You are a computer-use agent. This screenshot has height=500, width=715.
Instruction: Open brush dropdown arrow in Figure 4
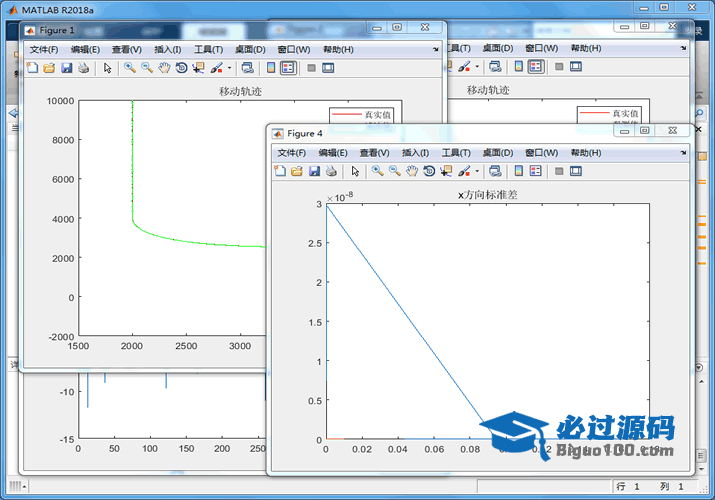point(477,171)
